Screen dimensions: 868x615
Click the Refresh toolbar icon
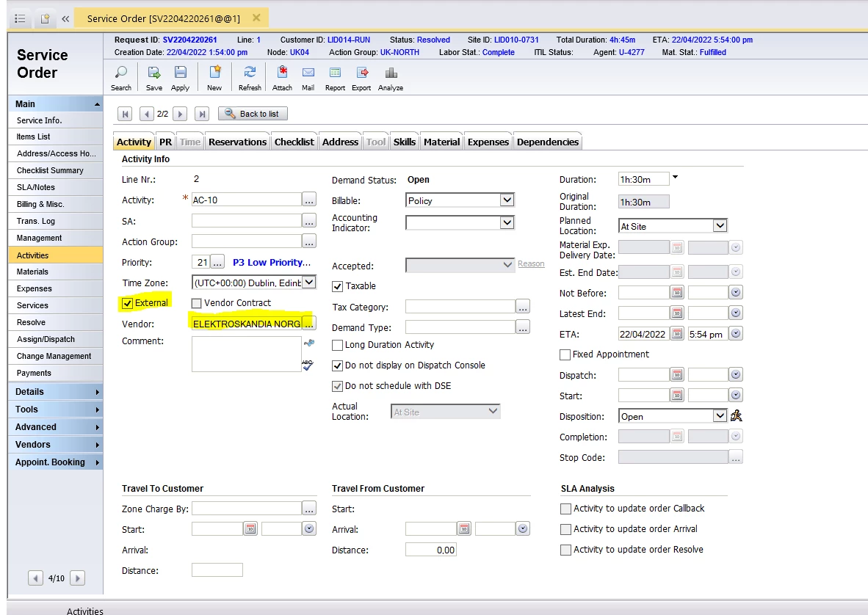[250, 73]
